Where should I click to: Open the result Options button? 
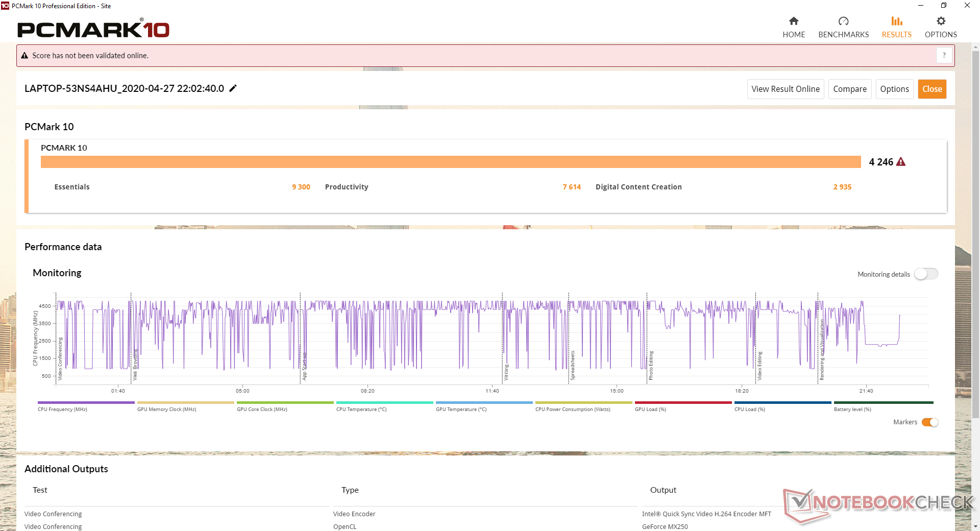point(894,89)
